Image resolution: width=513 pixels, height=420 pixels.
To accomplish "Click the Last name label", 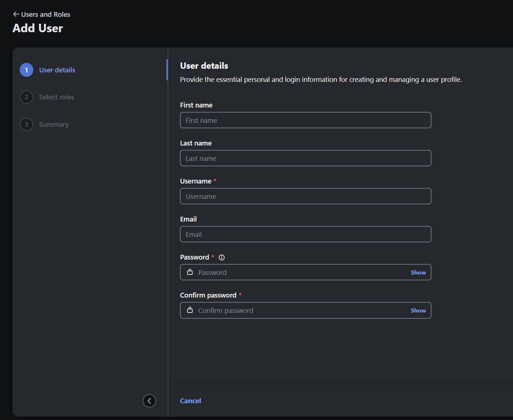I will click(x=196, y=143).
